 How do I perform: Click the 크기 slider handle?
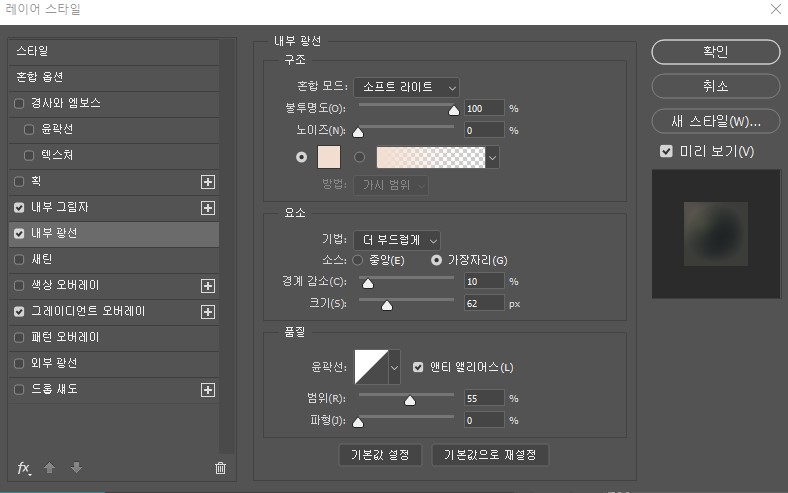point(386,306)
